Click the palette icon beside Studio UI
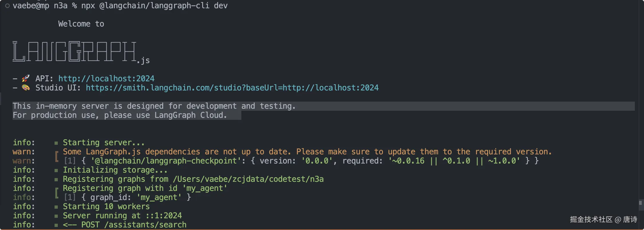Viewport: 644px width, 230px height. (26, 88)
